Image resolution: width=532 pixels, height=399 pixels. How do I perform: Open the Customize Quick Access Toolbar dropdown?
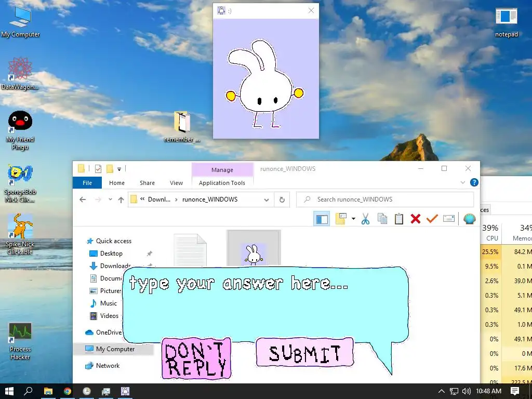119,169
